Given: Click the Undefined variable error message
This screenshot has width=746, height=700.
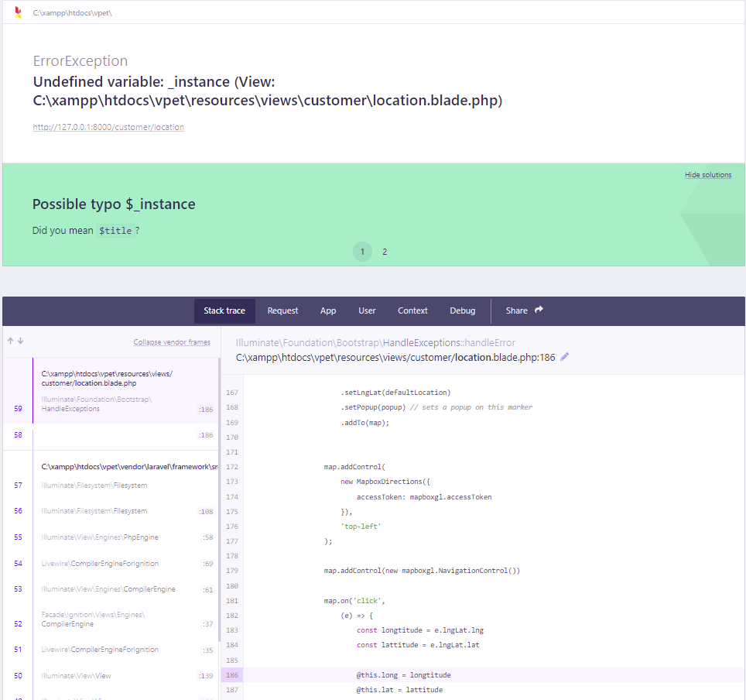Looking at the screenshot, I should coord(268,91).
